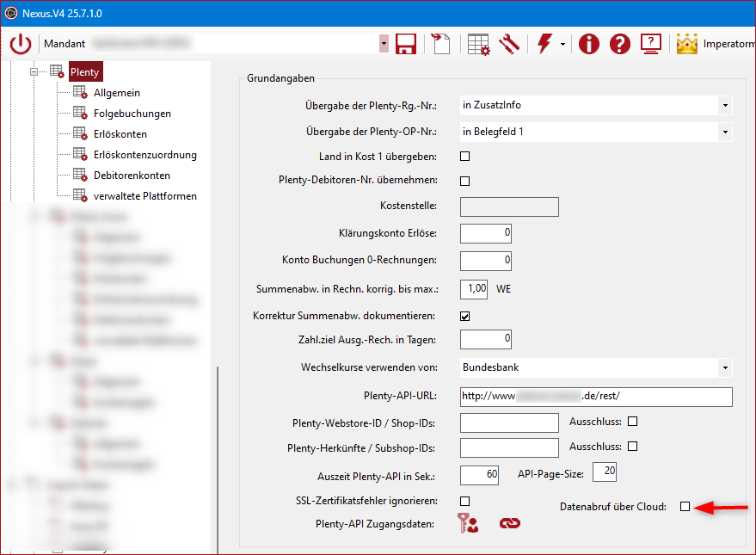Click the golden crown Imperator icon
The image size is (756, 555).
tap(687, 44)
